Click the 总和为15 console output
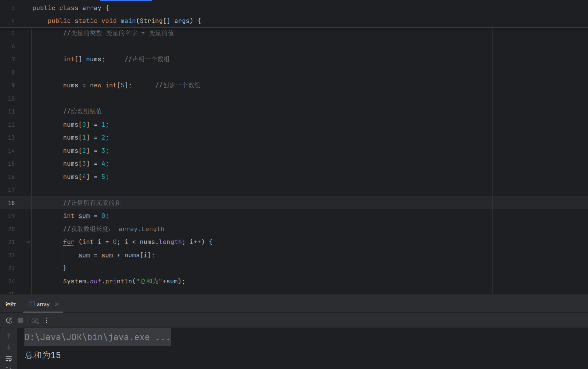Screen dimensions: 588x369 [x=43, y=355]
